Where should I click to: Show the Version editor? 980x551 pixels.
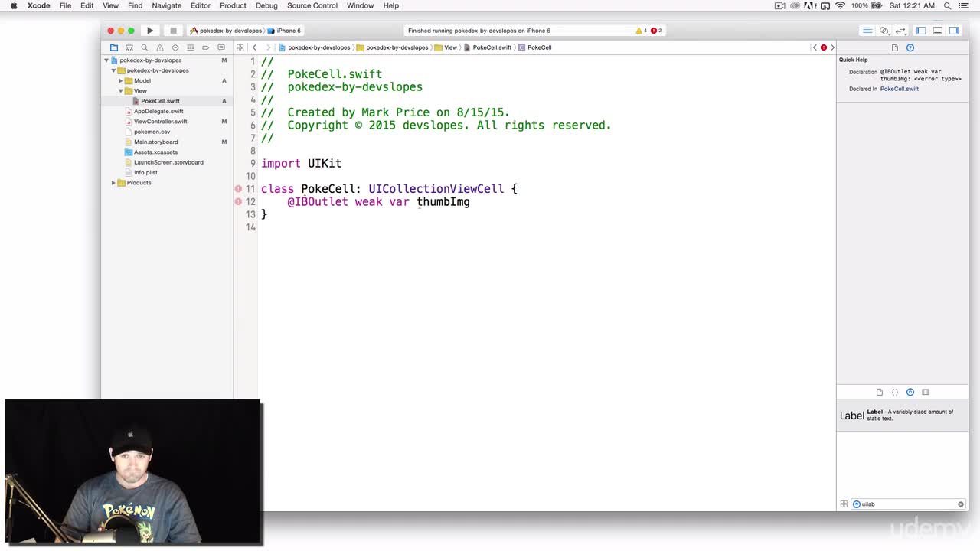coord(900,31)
